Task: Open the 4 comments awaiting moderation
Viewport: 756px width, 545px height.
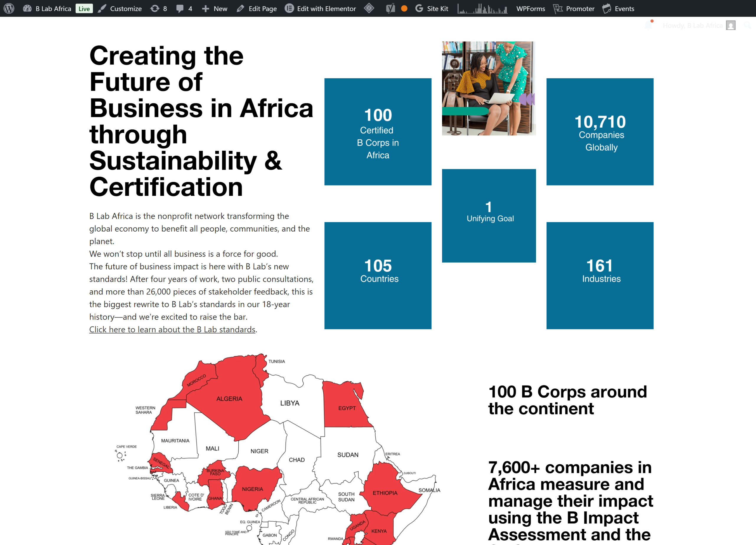Action: coord(184,8)
